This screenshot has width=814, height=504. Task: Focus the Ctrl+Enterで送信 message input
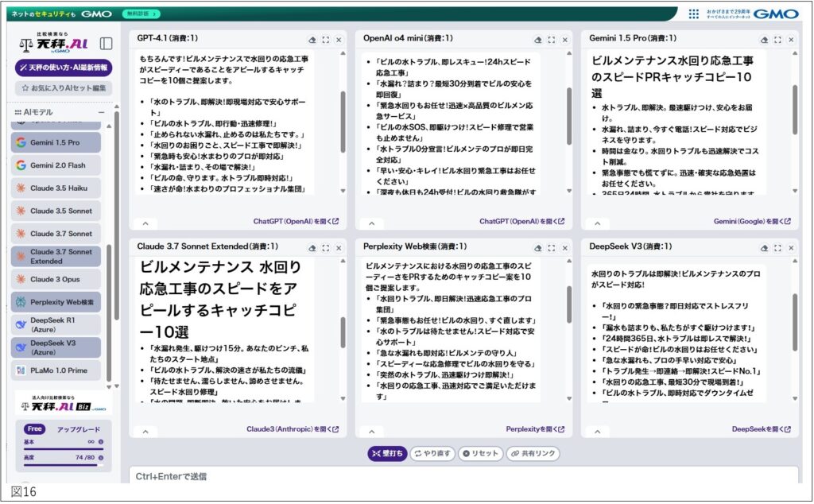461,476
